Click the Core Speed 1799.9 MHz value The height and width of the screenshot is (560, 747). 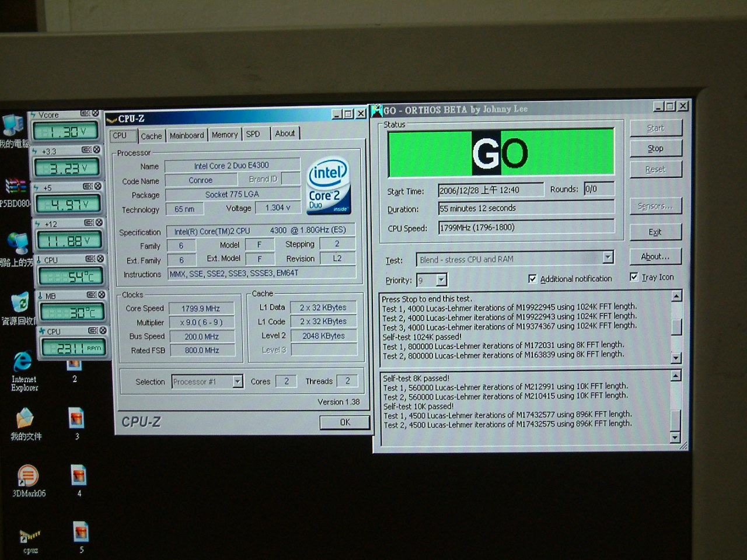(x=201, y=309)
